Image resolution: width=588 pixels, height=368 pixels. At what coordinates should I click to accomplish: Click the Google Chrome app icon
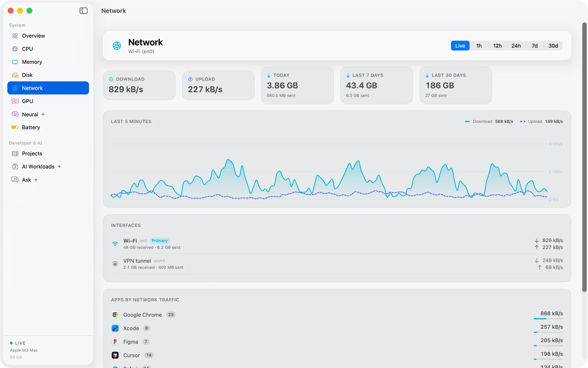pyautogui.click(x=115, y=315)
